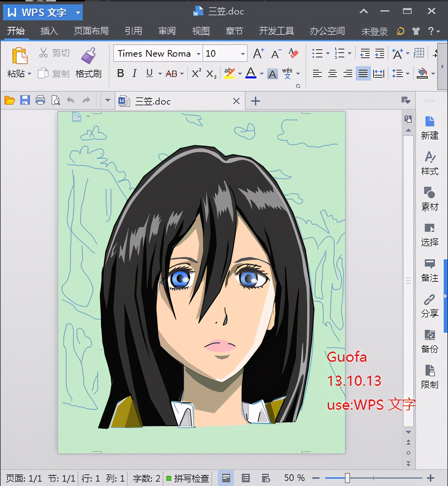The image size is (448, 486).
Task: Open the font name dropdown
Action: [199, 54]
